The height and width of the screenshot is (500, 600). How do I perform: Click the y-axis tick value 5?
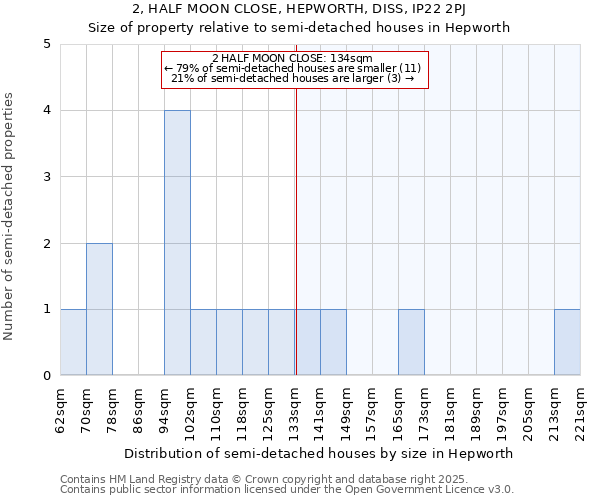tap(46, 44)
